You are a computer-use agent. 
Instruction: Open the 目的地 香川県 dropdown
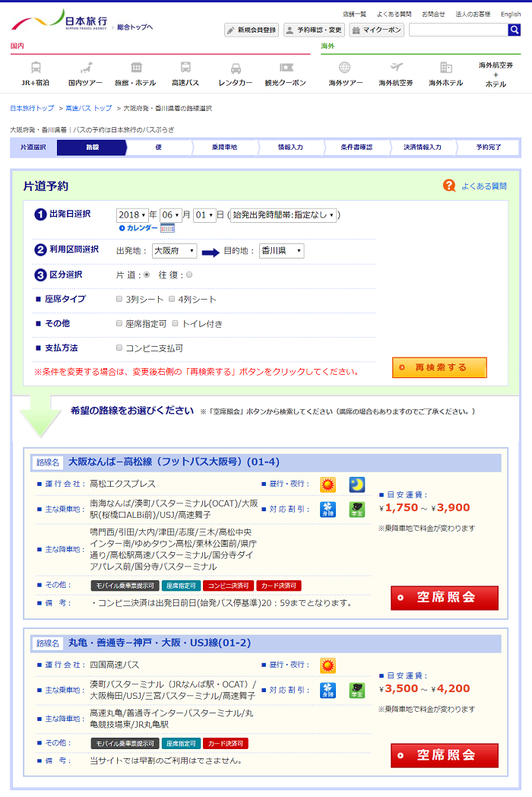(281, 251)
